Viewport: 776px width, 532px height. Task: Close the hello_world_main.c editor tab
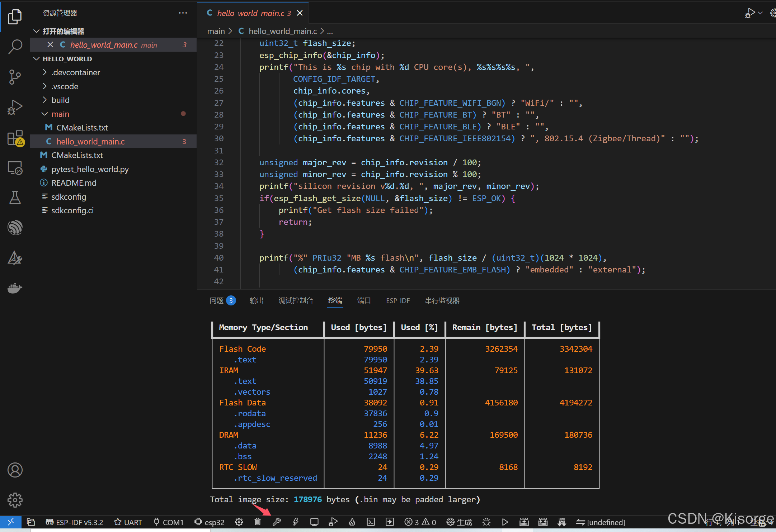click(300, 13)
